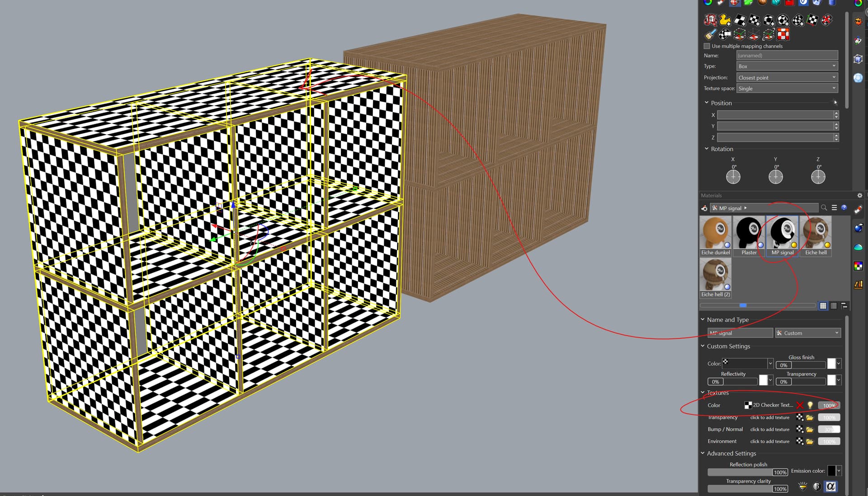Viewport: 868px width, 496px height.
Task: Open the Materials panel list menu
Action: coord(834,208)
